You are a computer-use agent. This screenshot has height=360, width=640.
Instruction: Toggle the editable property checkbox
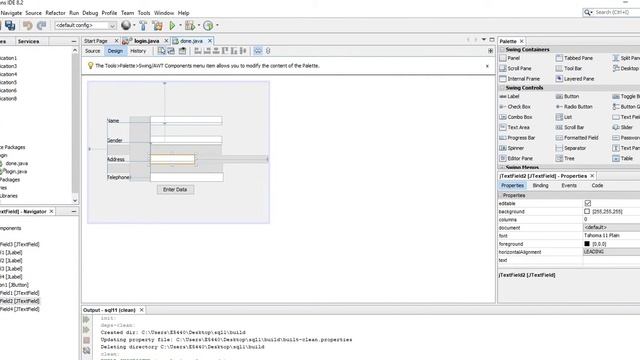point(588,203)
